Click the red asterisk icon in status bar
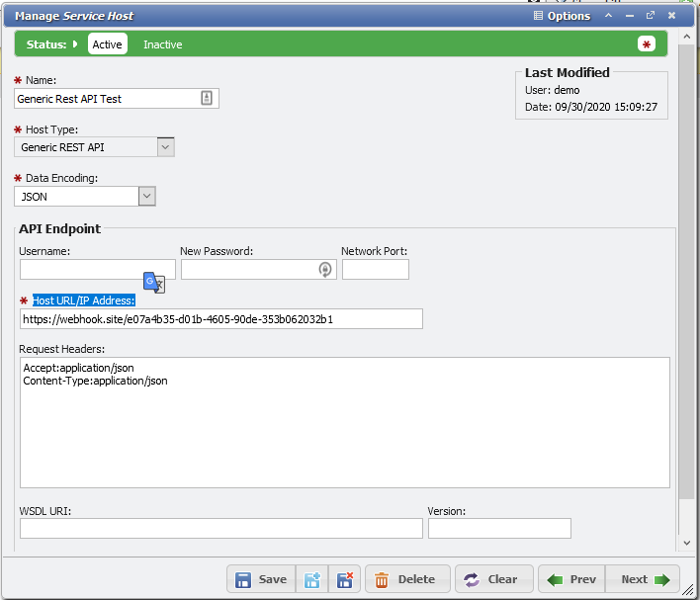Viewport: 700px width, 600px height. (x=647, y=44)
